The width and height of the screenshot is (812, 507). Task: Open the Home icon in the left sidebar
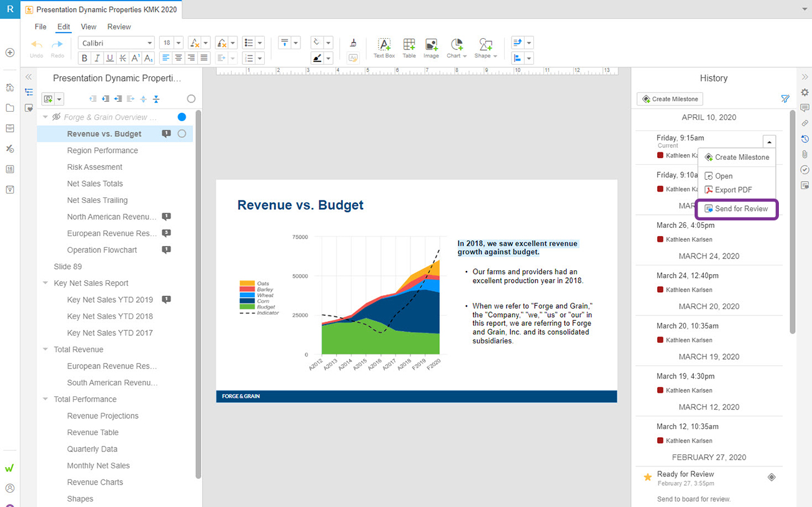coord(9,88)
